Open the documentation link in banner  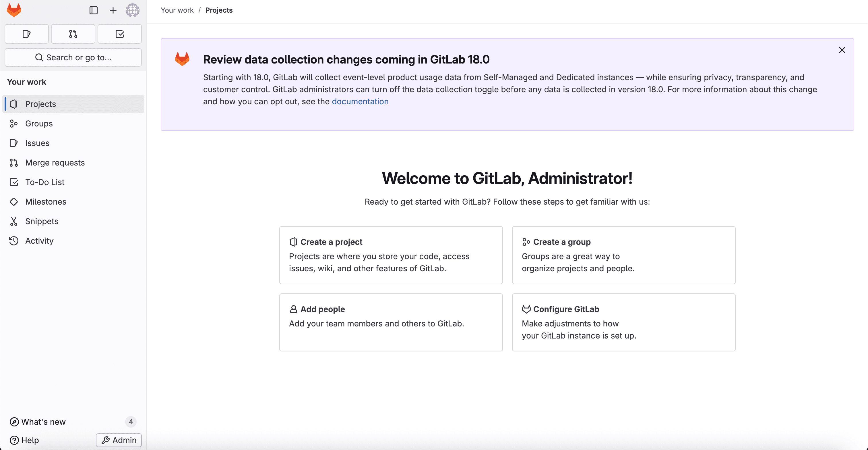pos(360,101)
